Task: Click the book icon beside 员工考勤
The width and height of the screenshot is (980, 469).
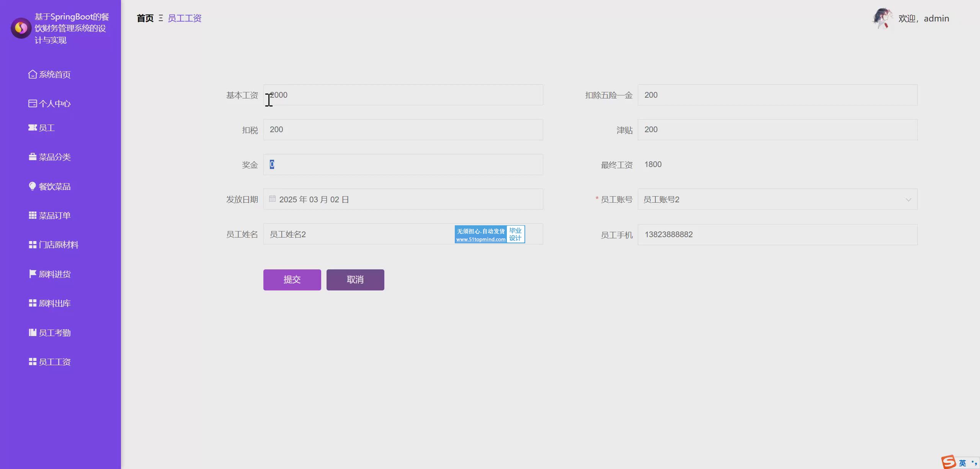Action: click(33, 333)
